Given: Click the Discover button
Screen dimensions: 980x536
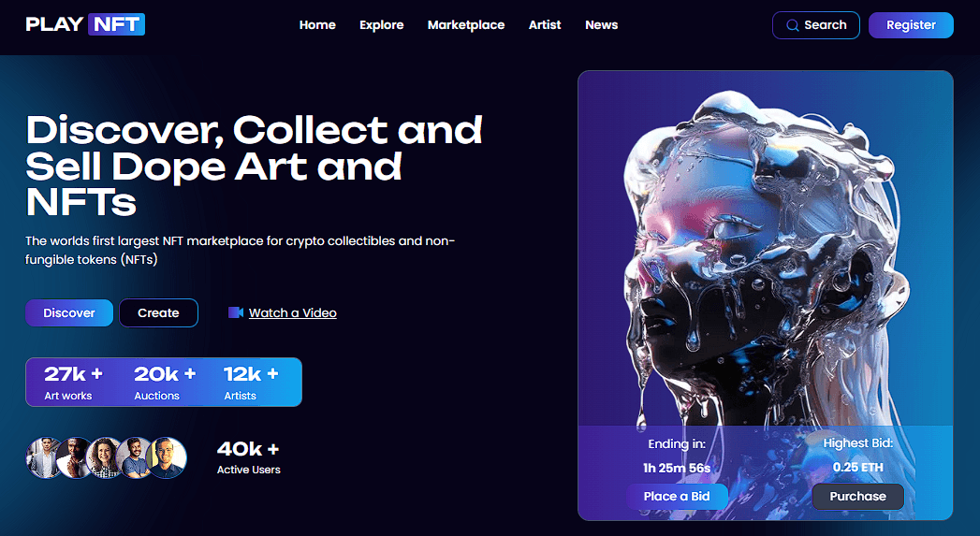Looking at the screenshot, I should 69,313.
